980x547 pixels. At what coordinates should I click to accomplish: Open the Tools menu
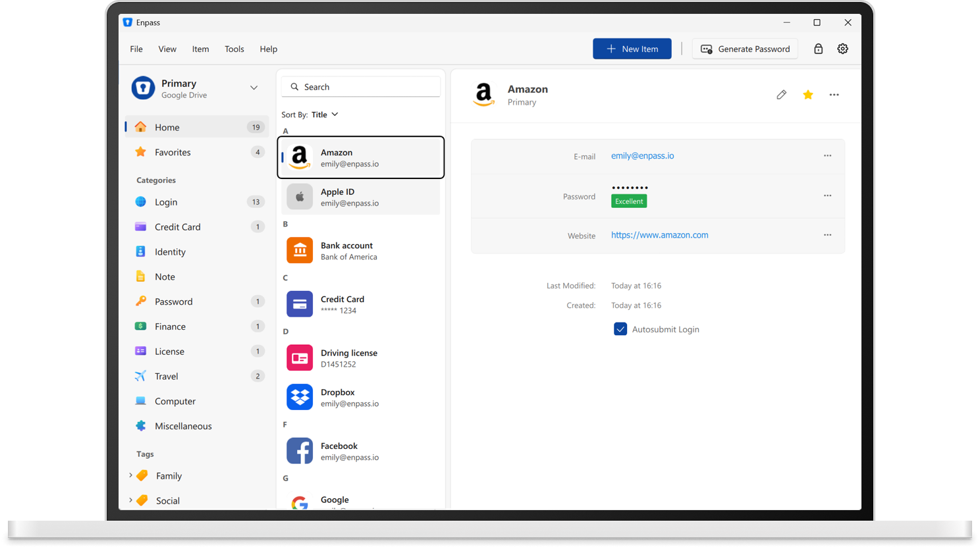[234, 49]
